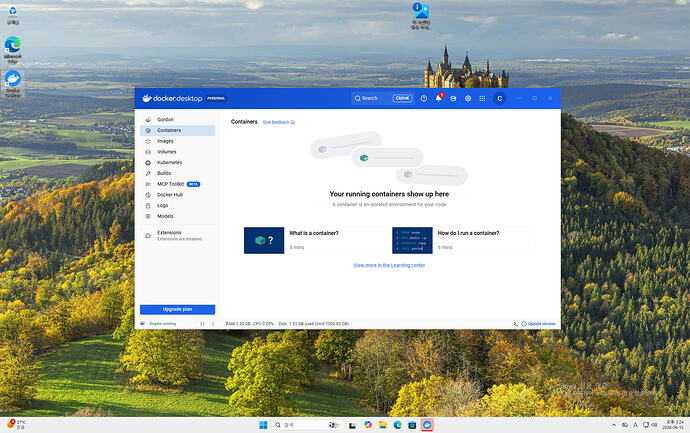Click Update version link

(x=539, y=324)
